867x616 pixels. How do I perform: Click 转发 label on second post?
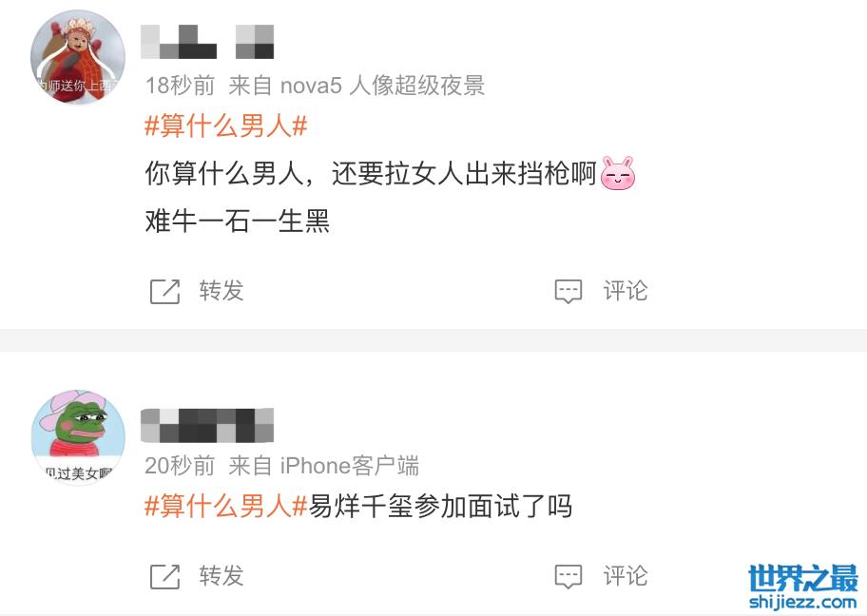coord(222,576)
